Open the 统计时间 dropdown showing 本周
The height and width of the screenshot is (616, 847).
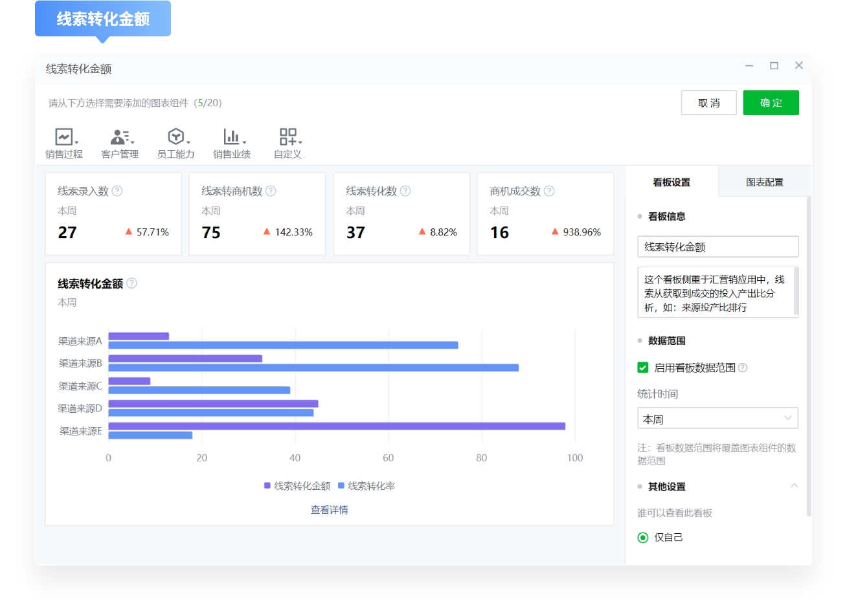click(717, 418)
